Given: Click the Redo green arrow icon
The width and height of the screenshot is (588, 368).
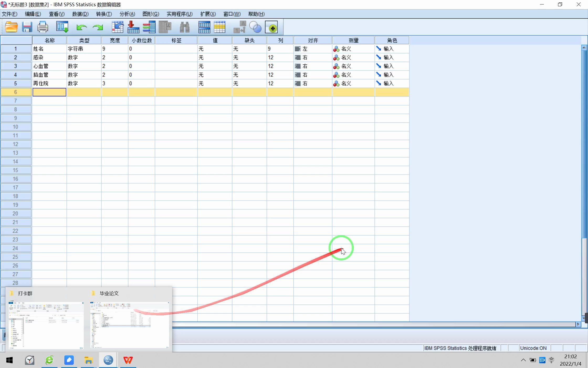Looking at the screenshot, I should 98,27.
